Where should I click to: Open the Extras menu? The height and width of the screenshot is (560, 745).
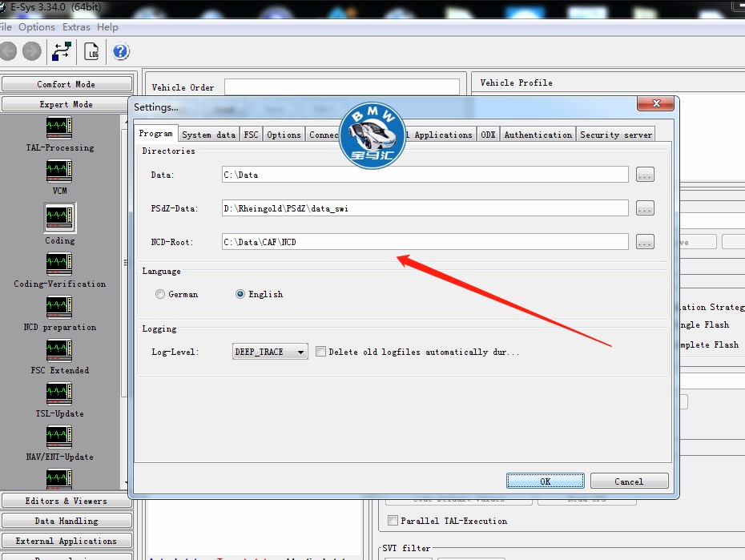point(76,27)
